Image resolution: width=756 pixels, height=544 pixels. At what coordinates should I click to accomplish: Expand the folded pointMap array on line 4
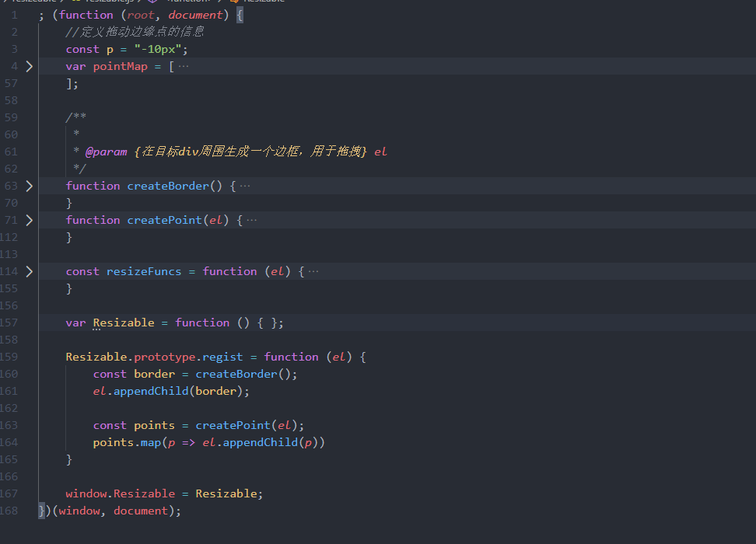click(x=30, y=67)
